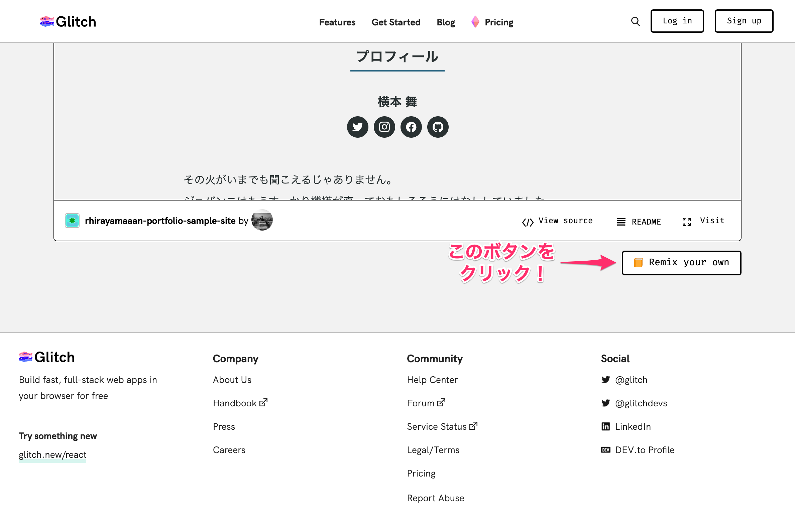Viewport: 795px width, 532px height.
Task: Open the Press link
Action: (224, 426)
